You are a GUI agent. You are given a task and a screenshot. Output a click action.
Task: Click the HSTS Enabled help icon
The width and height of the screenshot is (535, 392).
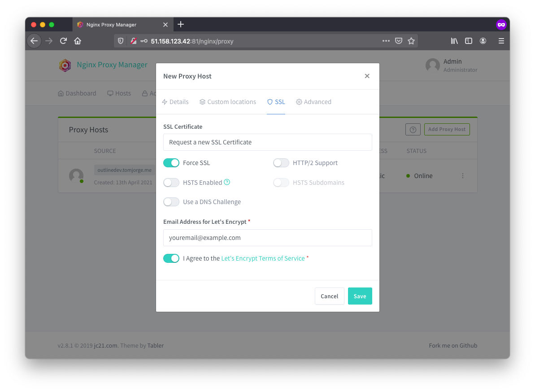click(x=227, y=183)
